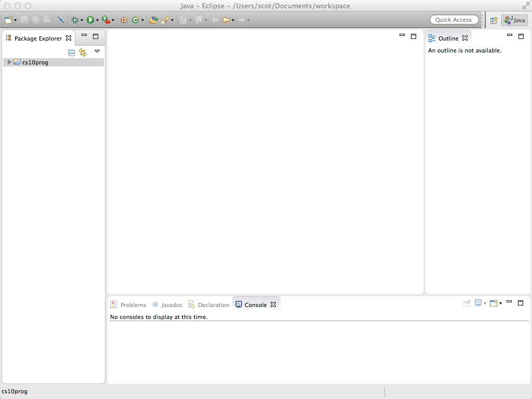Switch to the Javadoc tab
The height and width of the screenshot is (399, 532).
point(167,304)
